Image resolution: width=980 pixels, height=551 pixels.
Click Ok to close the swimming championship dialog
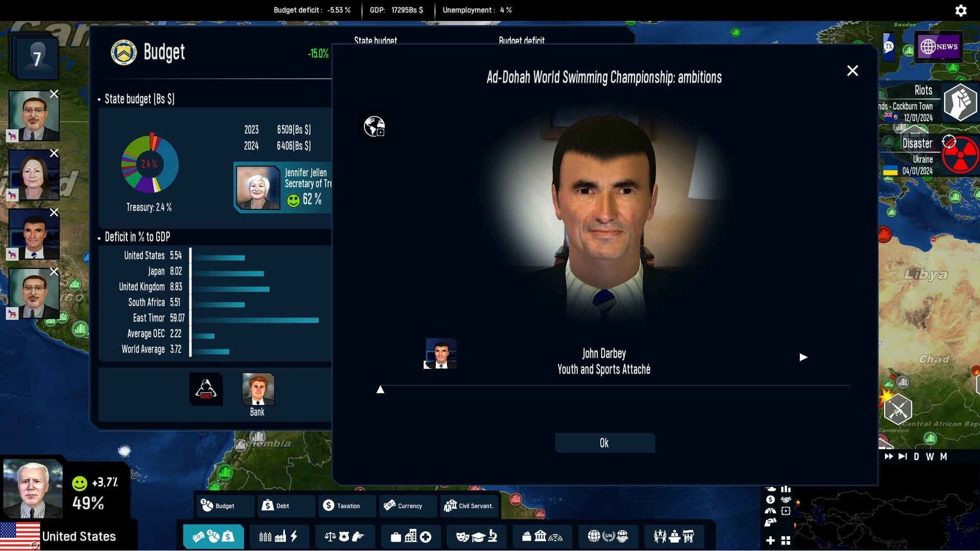coord(604,443)
